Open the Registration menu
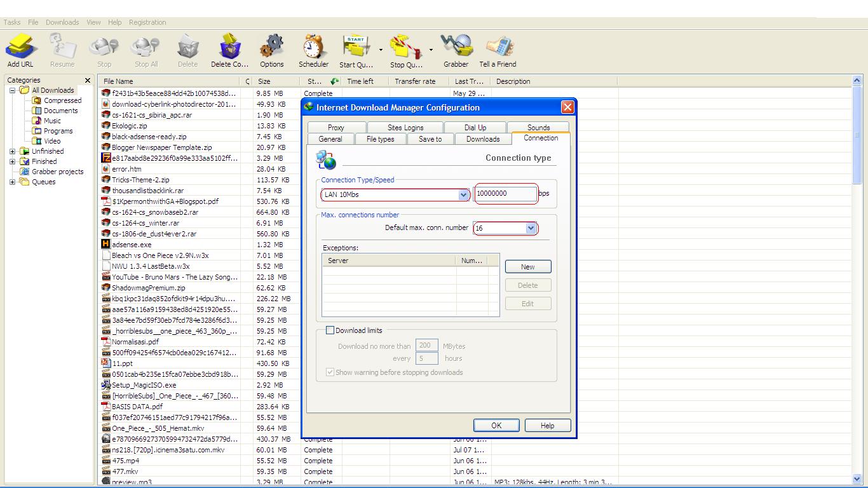The image size is (868, 488). 147,22
